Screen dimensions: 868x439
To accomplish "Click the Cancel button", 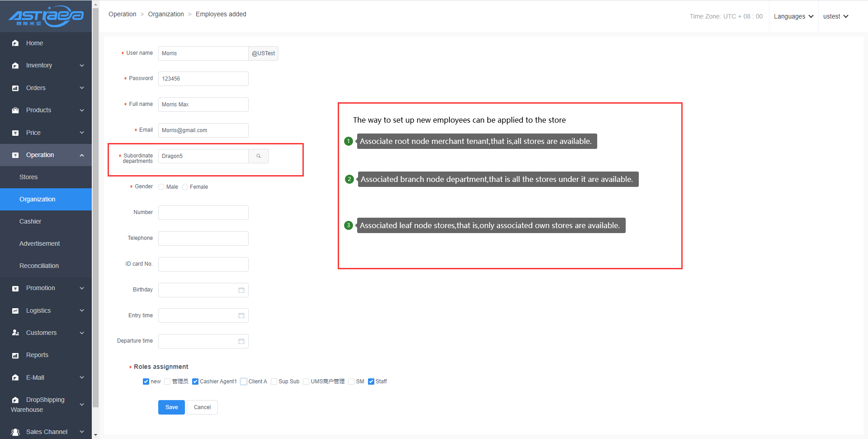I will [202, 407].
